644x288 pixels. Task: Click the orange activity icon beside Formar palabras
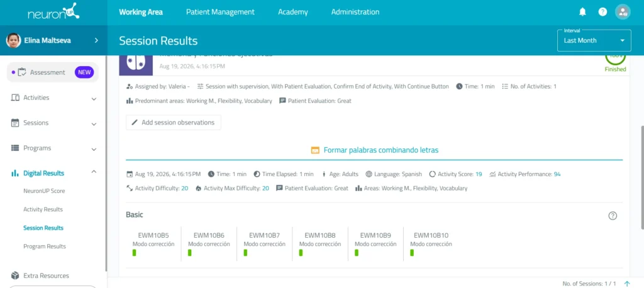[x=315, y=150]
